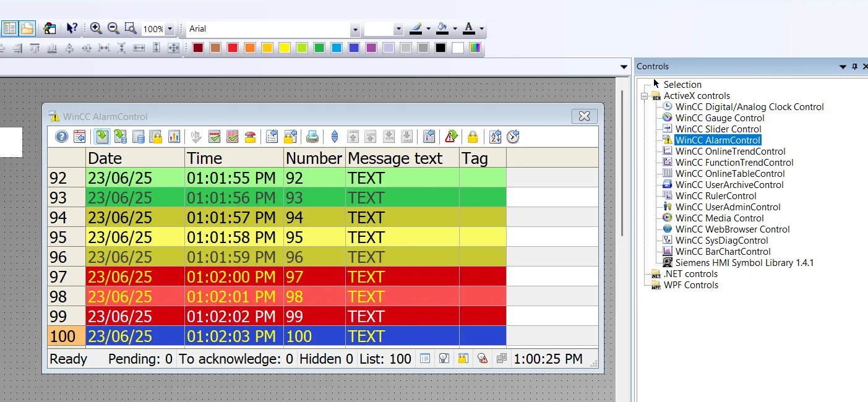Open the selection dialog icon
This screenshot has width=868, height=402.
(272, 137)
